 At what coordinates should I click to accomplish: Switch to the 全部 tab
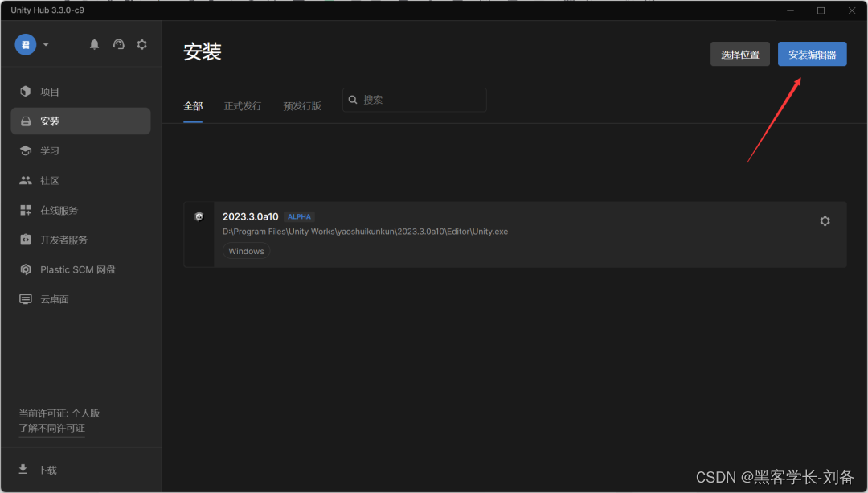pos(193,106)
